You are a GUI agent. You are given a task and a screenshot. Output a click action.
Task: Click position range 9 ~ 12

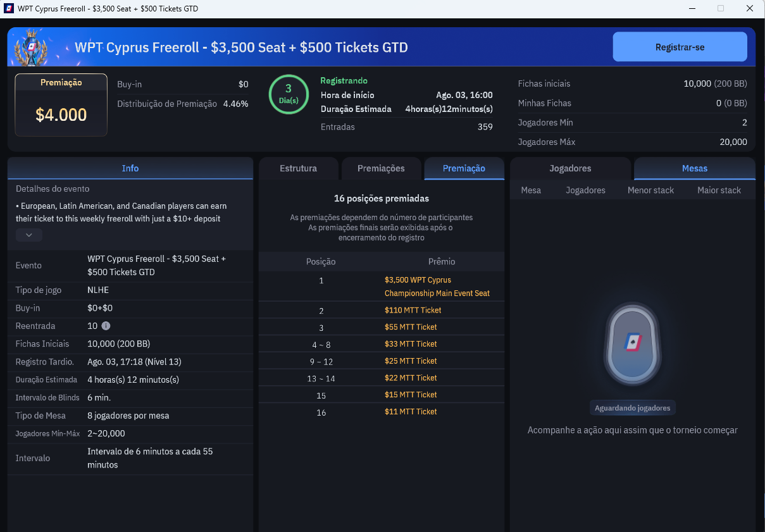coord(321,362)
